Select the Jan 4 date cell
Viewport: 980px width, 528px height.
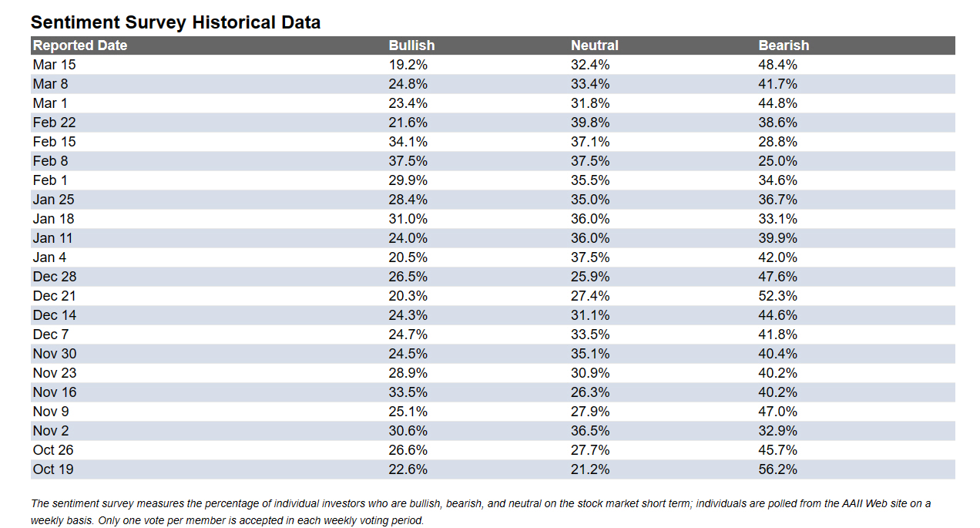49,257
